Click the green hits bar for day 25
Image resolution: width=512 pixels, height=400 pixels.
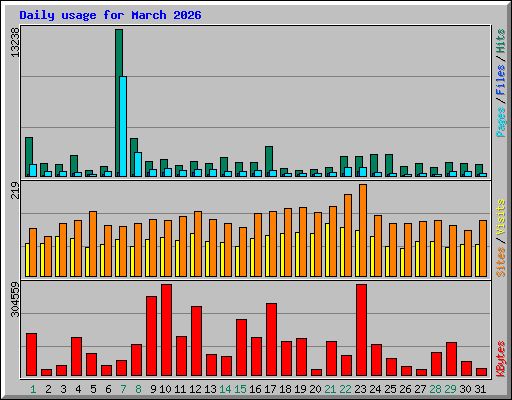click(388, 165)
